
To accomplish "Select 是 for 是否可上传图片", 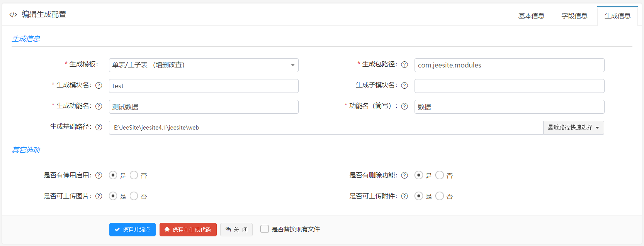I will [113, 196].
